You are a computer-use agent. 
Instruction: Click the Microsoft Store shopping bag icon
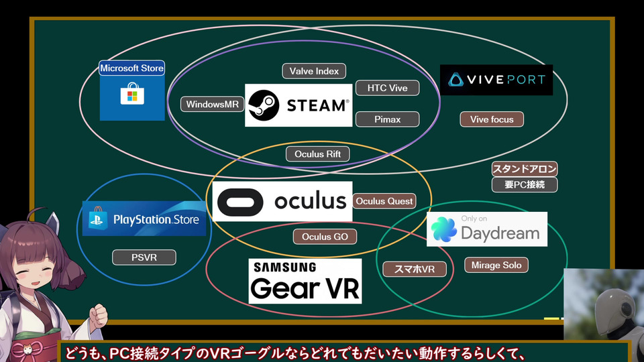(132, 94)
